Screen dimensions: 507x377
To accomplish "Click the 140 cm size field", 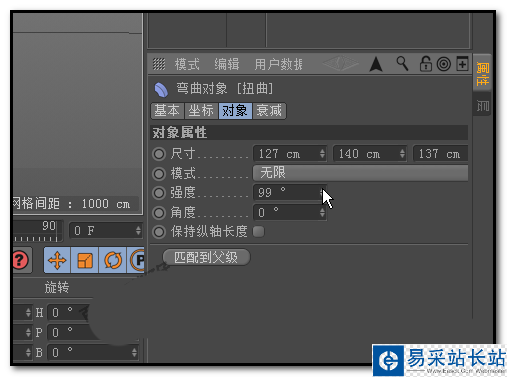I will 370,154.
